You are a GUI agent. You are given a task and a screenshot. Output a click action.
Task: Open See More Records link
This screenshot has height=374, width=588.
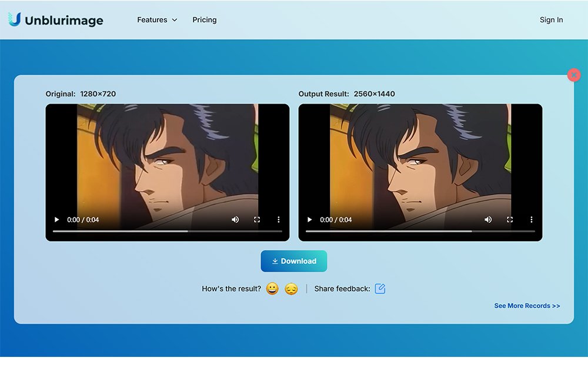(x=527, y=306)
